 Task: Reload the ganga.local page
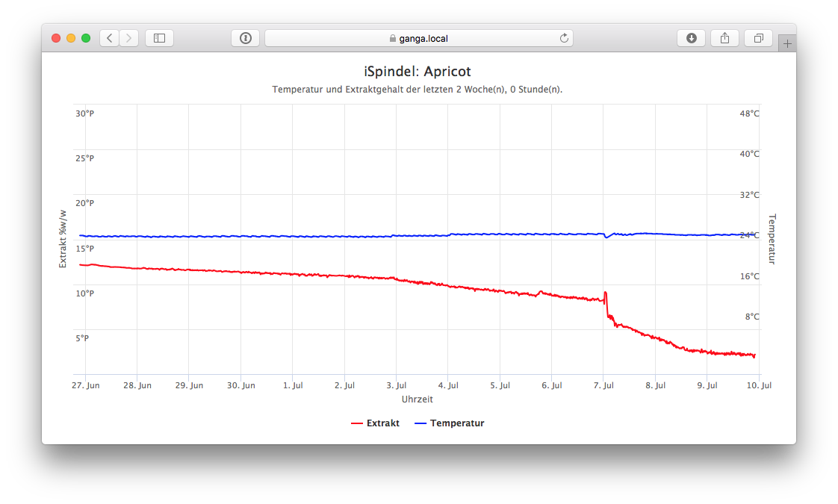564,38
